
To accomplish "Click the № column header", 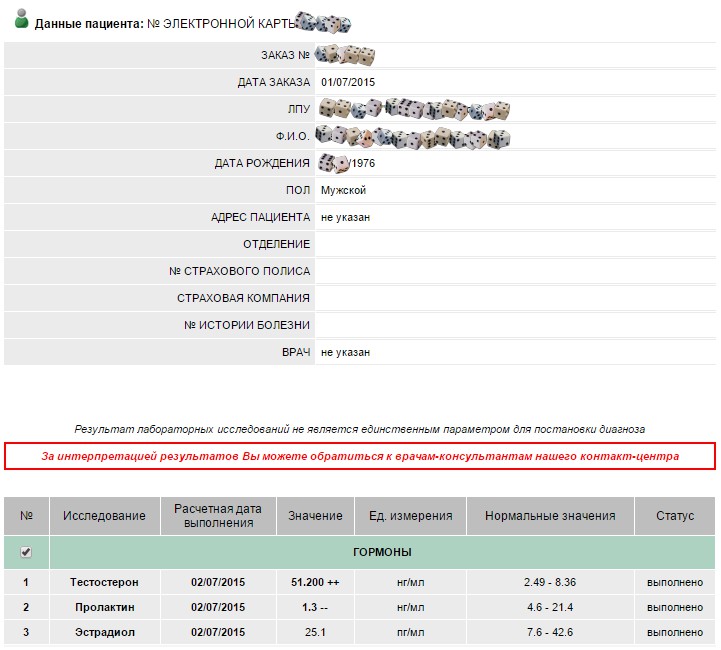I will pyautogui.click(x=26, y=516).
